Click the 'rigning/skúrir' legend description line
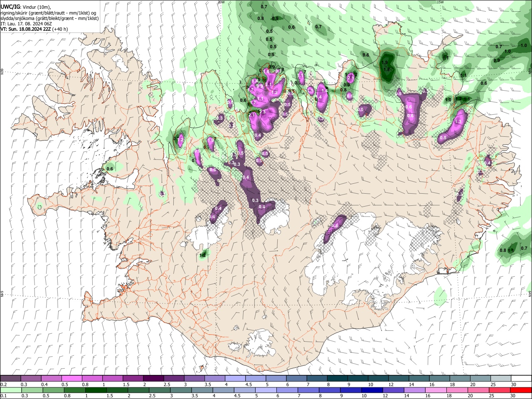 [48, 13]
